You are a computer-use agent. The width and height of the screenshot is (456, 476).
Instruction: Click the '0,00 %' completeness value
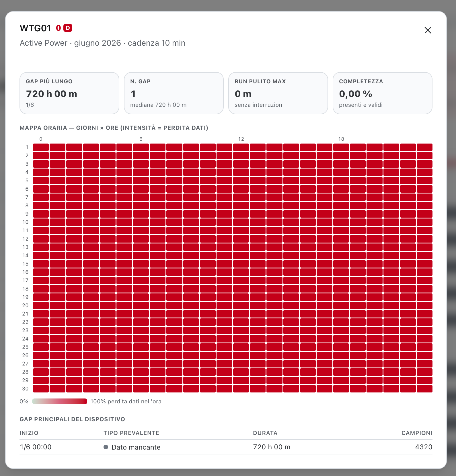(x=356, y=94)
